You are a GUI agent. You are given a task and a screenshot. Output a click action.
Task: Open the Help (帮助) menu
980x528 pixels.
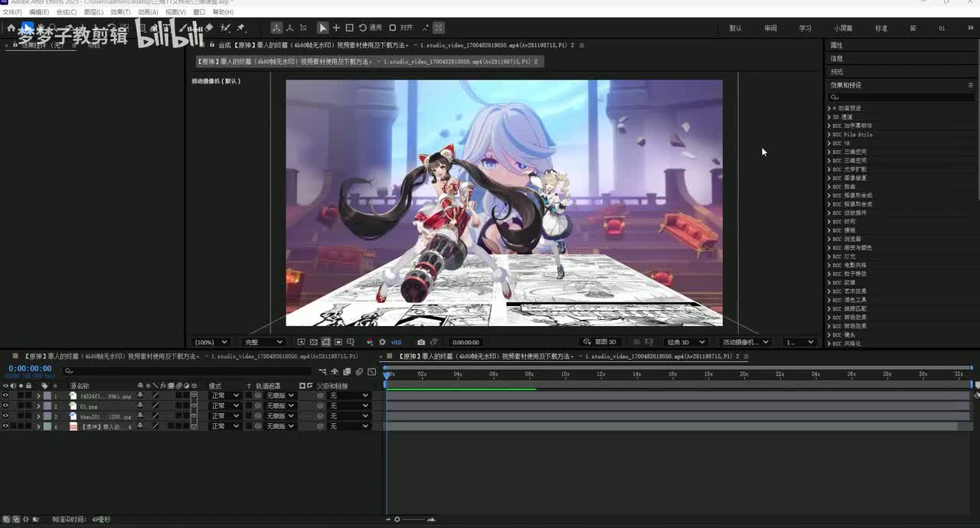click(223, 12)
